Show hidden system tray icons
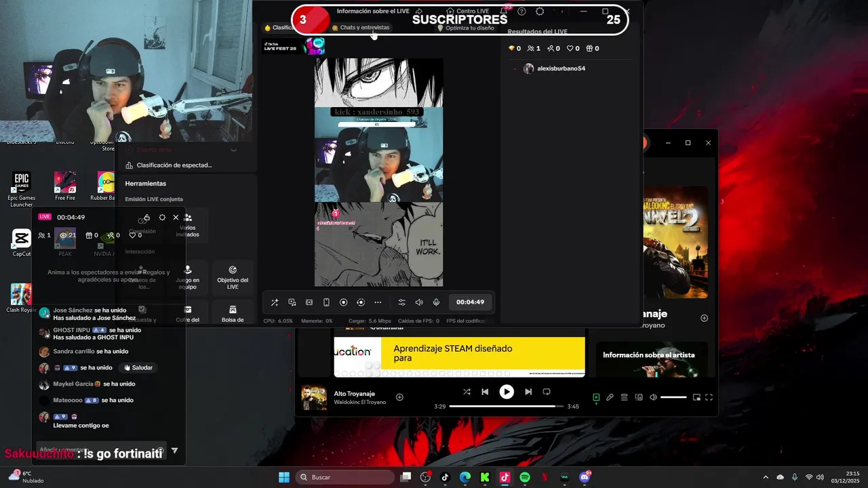Viewport: 868px width, 488px height. (766, 477)
